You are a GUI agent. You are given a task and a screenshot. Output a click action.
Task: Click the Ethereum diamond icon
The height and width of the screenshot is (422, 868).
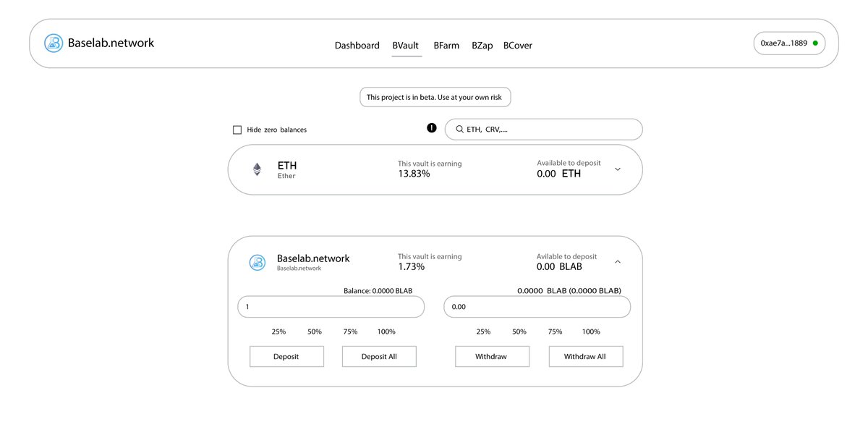pos(257,169)
